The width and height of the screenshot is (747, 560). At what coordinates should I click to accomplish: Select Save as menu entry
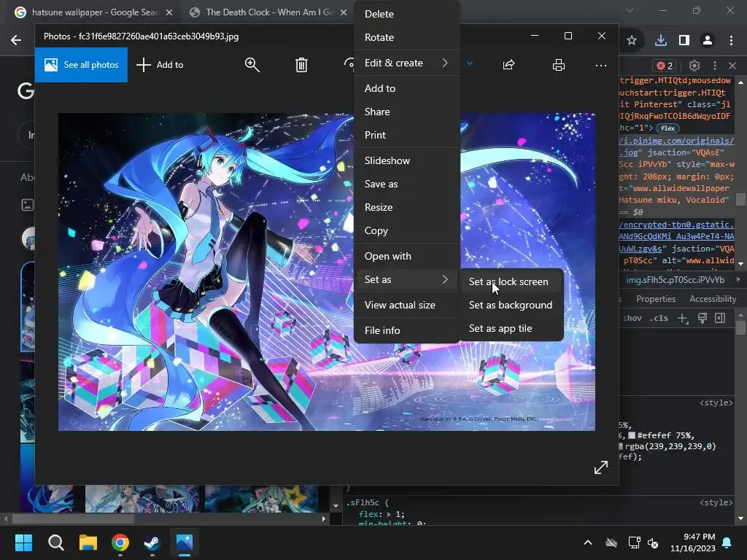407,184
